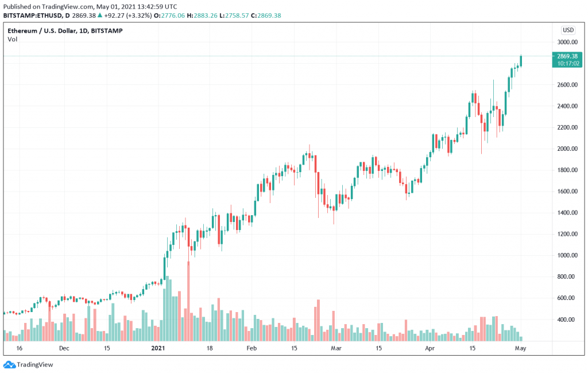
Task: Click the 3000.00 price axis label
Action: coord(567,42)
